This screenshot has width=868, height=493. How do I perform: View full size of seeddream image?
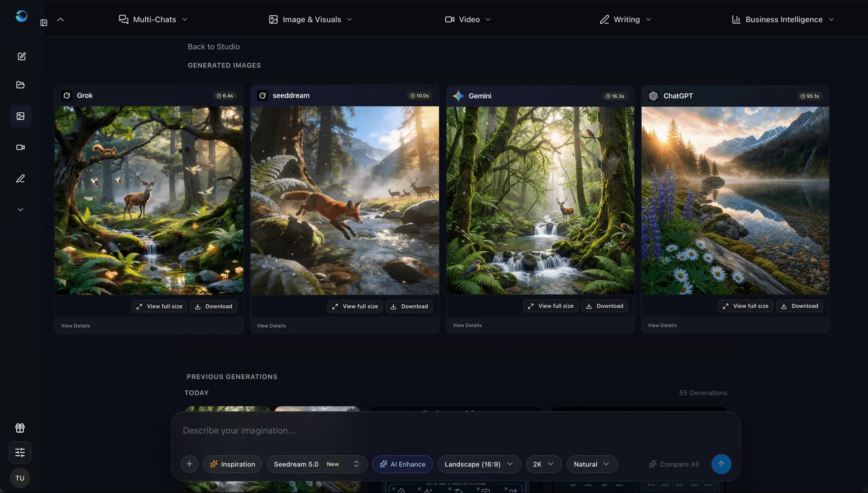pos(355,306)
